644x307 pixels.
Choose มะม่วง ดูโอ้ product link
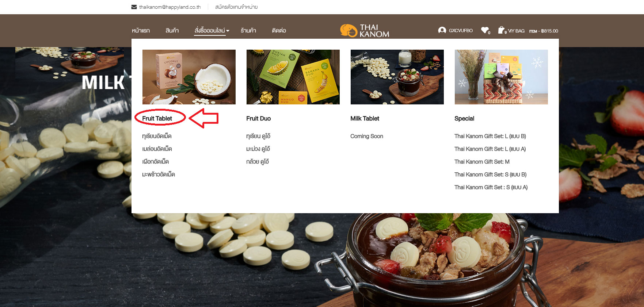point(258,149)
